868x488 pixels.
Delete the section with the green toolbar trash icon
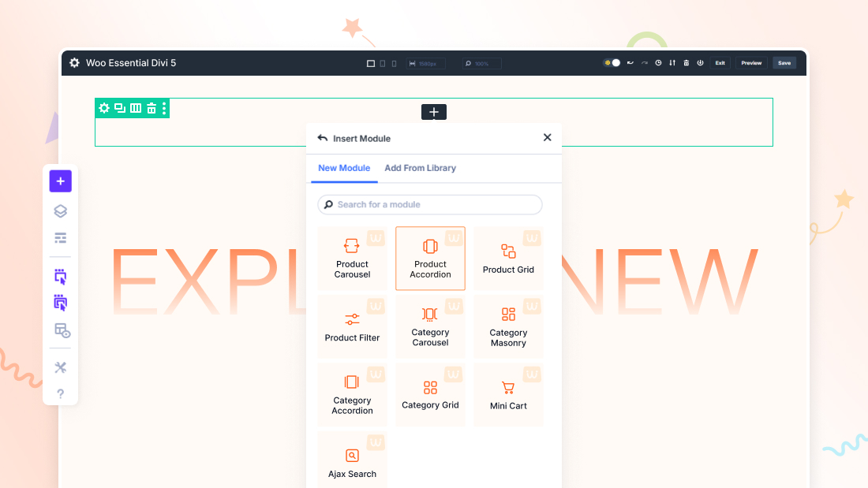click(x=150, y=108)
